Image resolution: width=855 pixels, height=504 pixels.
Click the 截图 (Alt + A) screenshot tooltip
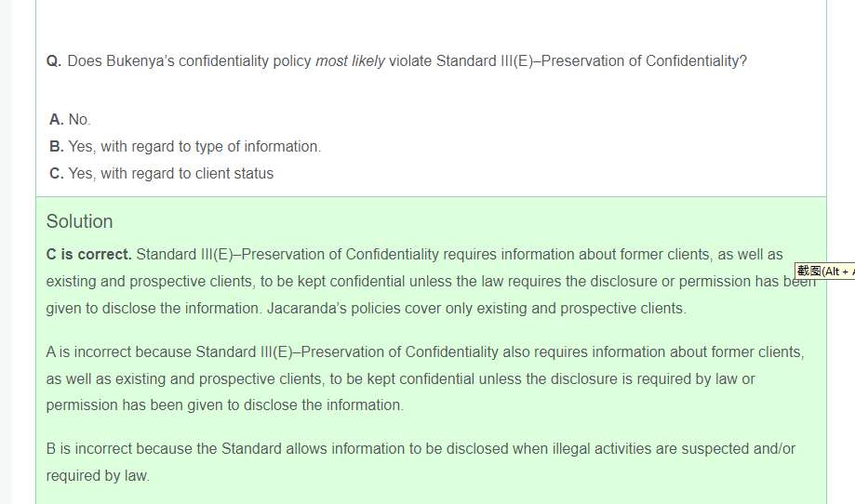pos(824,271)
